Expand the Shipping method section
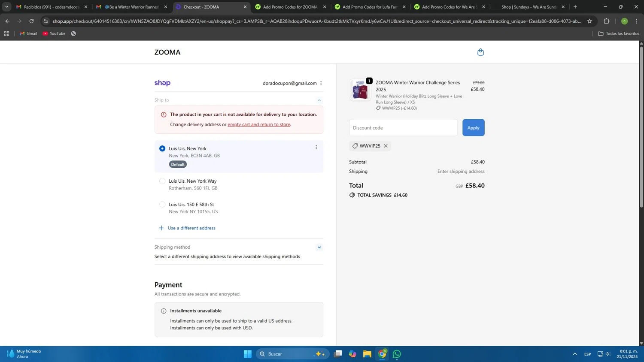644x362 pixels. [319, 247]
